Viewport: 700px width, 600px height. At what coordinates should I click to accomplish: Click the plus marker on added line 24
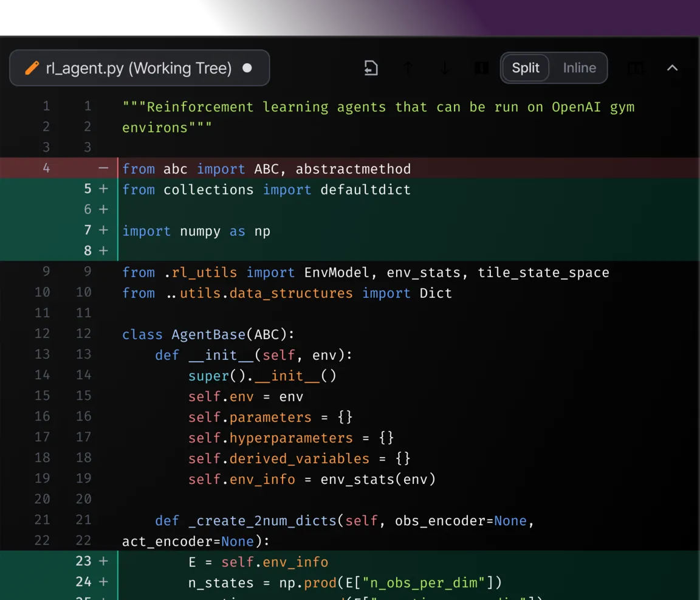click(103, 582)
